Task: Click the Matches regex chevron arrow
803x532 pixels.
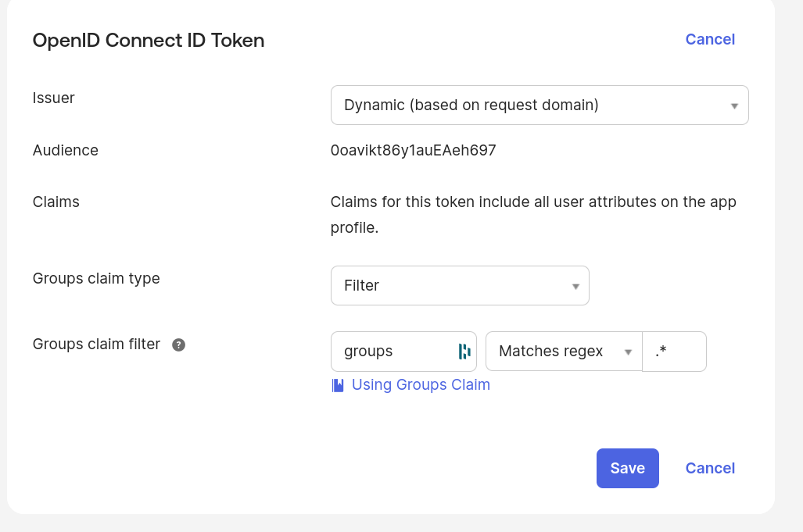Action: (x=629, y=351)
